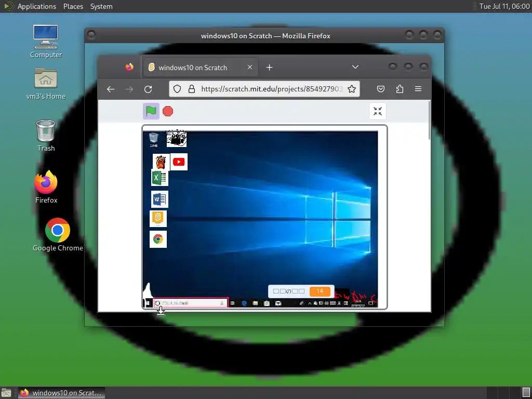Expand the list all tabs dropdown
The image size is (532, 399).
(x=355, y=67)
